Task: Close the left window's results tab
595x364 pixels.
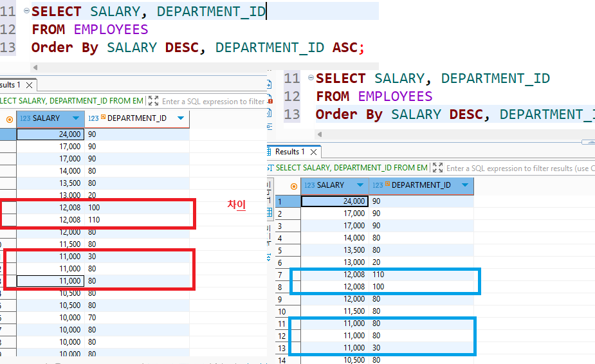Action: [29, 85]
